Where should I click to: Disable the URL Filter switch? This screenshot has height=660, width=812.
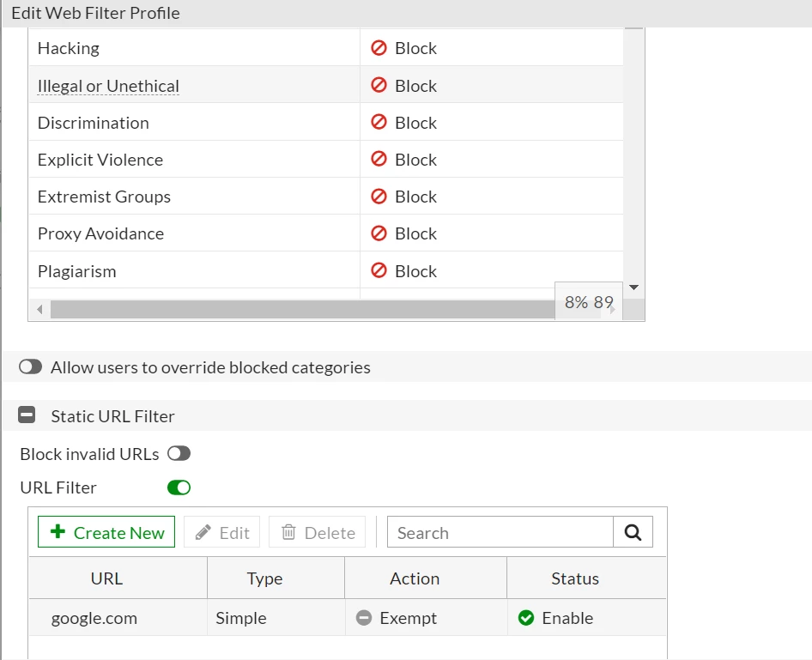coord(179,487)
